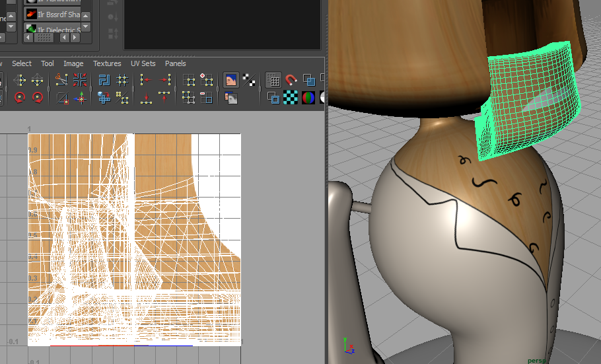This screenshot has height=364, width=601.
Task: Click the Move and Sew UVs icon
Action: [x=80, y=98]
